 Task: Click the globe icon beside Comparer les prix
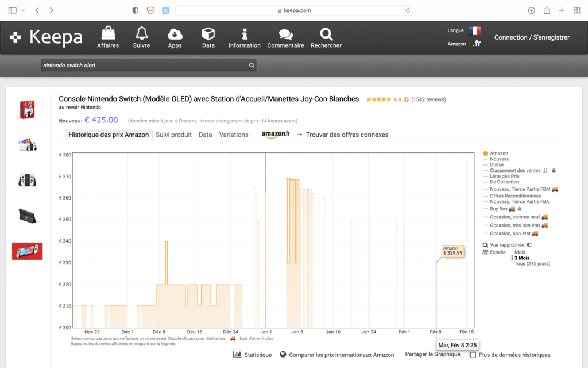[283, 354]
